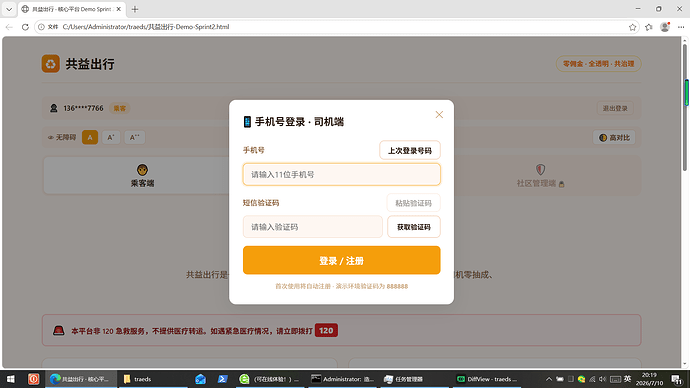690x388 pixels.
Task: Click the file info icon in the address bar
Action: tap(41, 27)
